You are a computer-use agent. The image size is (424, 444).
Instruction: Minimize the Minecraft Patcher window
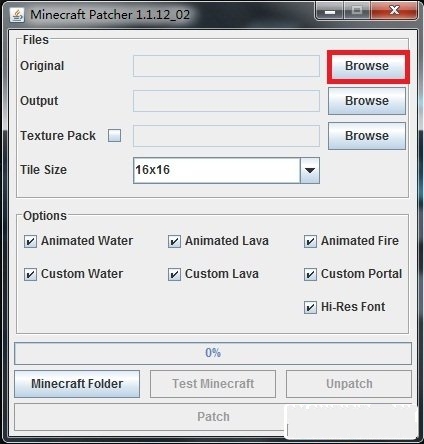(330, 11)
